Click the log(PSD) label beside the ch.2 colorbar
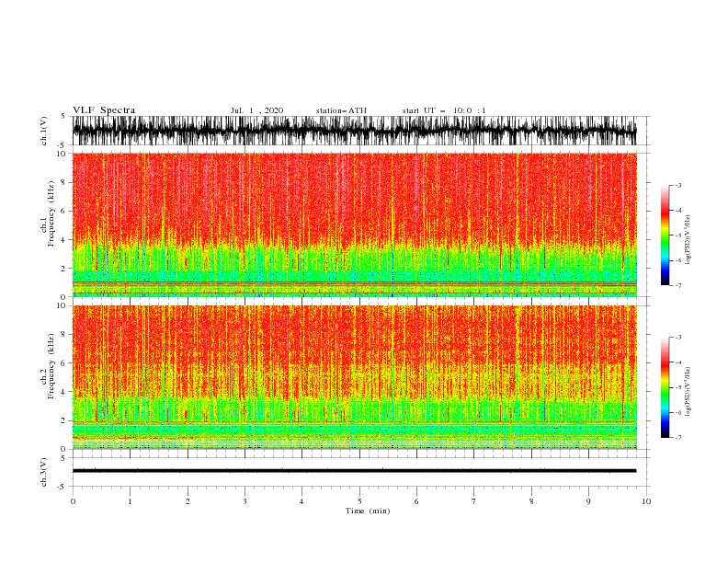This screenshot has height=563, width=728. (688, 392)
